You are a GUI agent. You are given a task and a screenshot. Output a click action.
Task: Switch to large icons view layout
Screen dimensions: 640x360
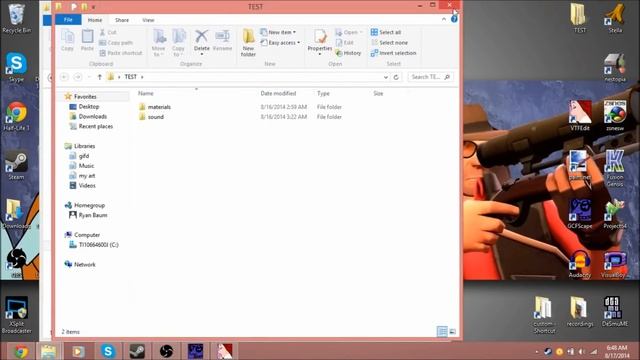click(452, 331)
